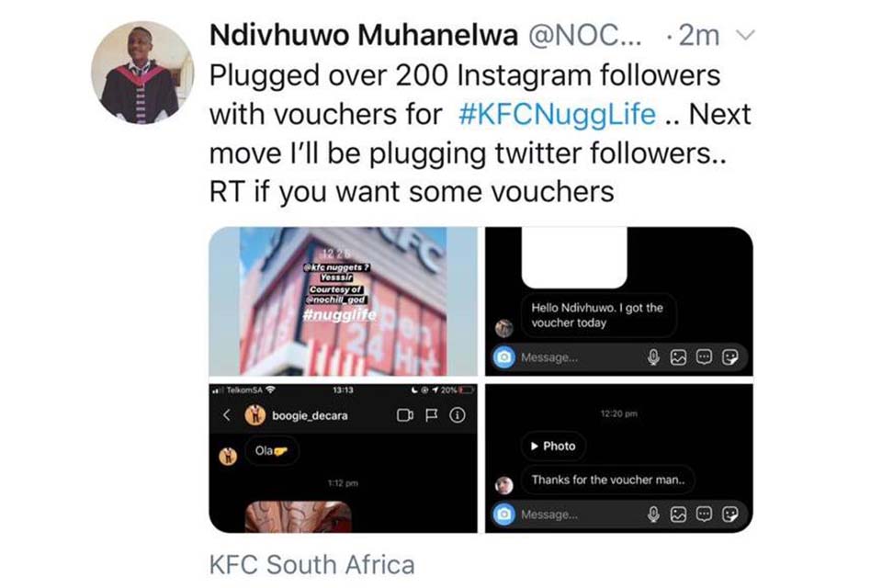Open the KFC building story thumbnail
882x588 pixels.
coord(343,301)
